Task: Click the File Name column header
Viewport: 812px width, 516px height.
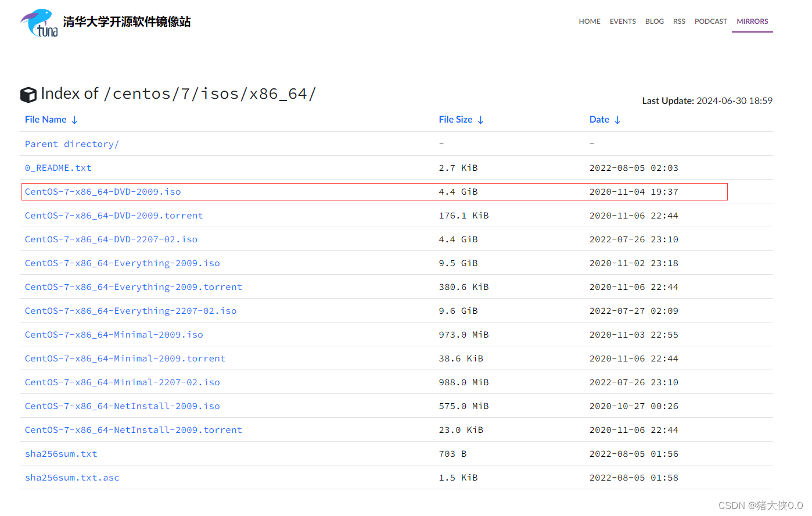Action: click(x=45, y=120)
